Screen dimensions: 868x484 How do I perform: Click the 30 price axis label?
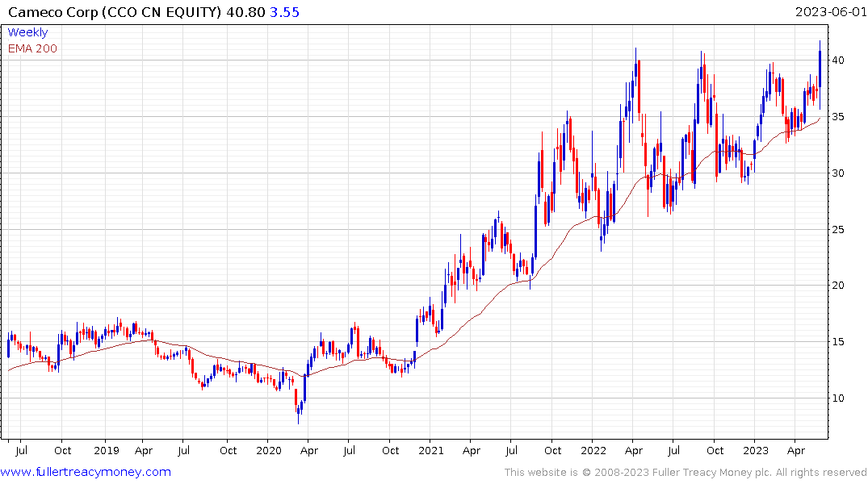click(838, 173)
